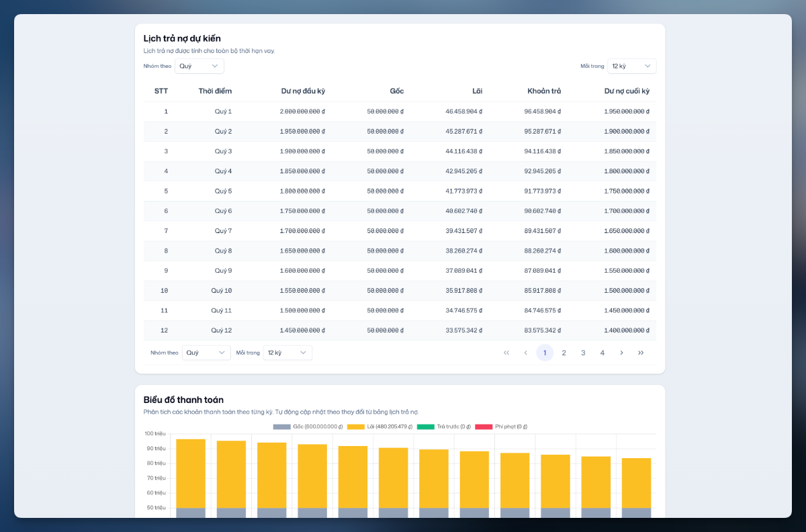This screenshot has width=806, height=532.
Task: Click the 40.602.740 đ interest cell
Action: pyautogui.click(x=464, y=211)
